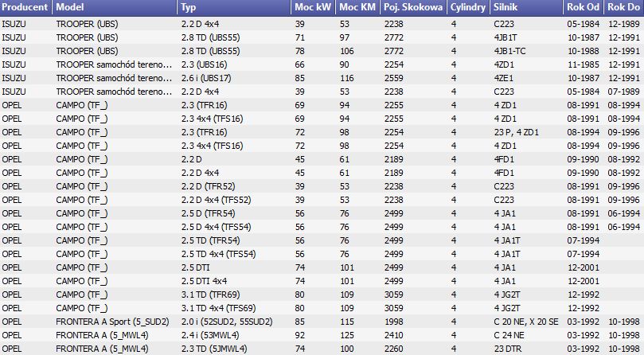Sort by Moc kW column header
This screenshot has height=355, width=644.
314,7
